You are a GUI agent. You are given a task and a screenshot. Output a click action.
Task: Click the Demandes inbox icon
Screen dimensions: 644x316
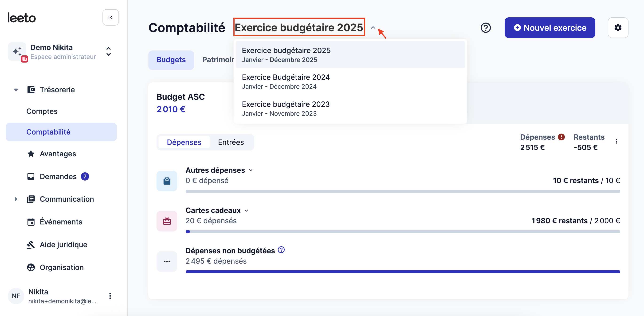(x=31, y=177)
